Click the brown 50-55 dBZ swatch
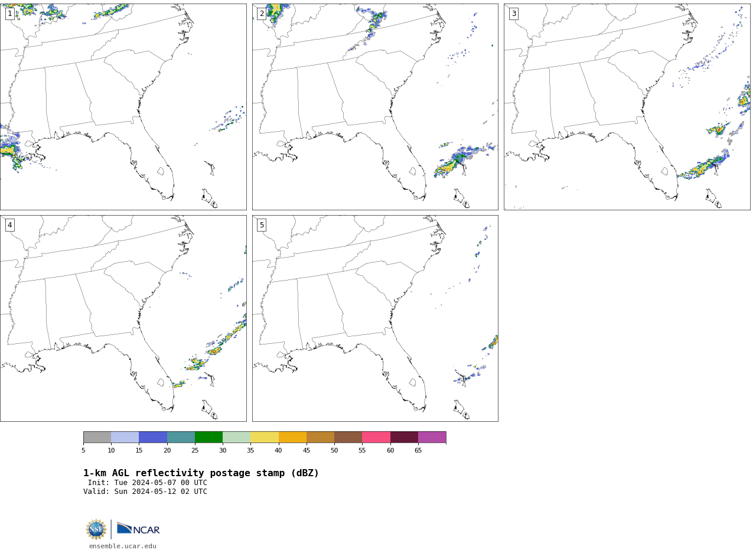The height and width of the screenshot is (553, 756). (x=348, y=437)
